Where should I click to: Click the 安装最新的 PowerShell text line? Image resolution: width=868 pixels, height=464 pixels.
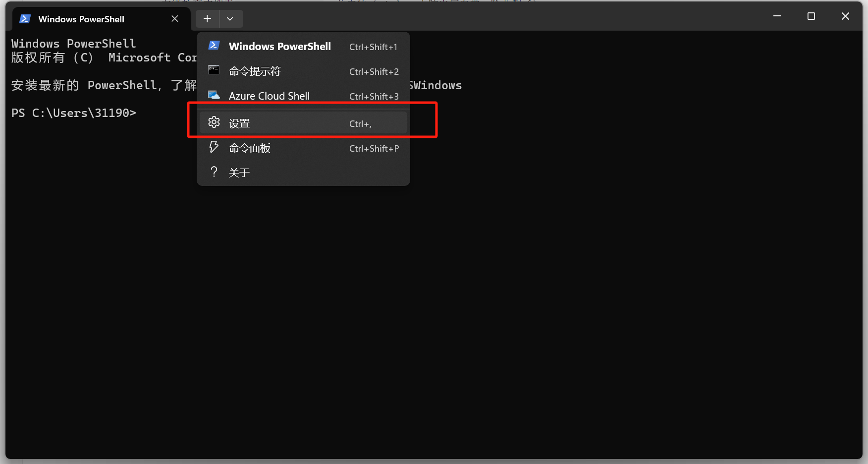tap(104, 85)
